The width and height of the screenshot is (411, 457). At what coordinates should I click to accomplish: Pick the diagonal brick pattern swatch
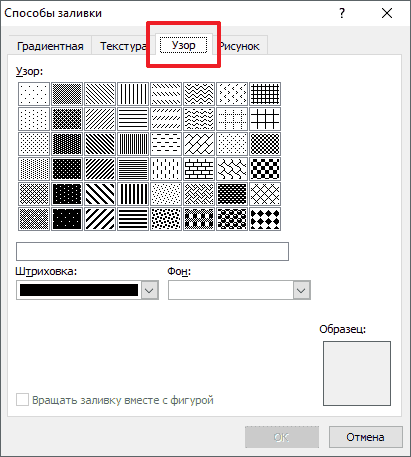tap(199, 144)
